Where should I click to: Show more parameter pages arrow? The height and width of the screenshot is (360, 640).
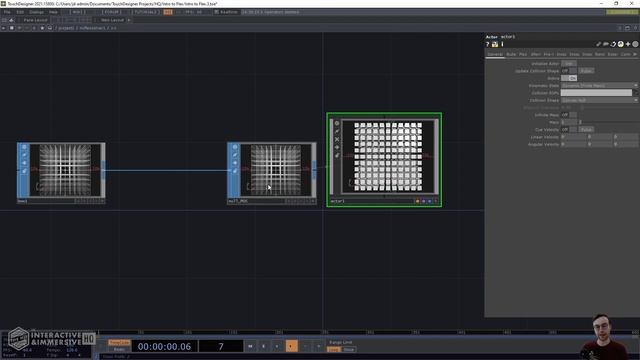tap(635, 54)
